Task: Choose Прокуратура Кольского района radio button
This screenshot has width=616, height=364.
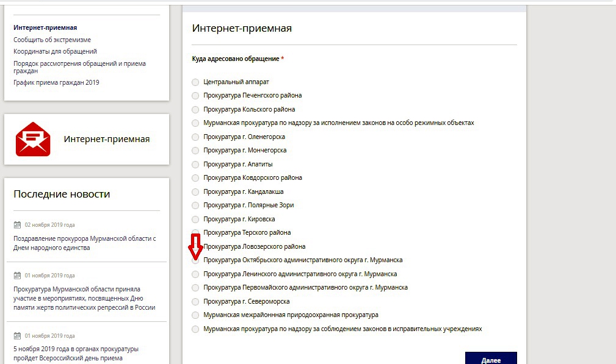Action: coord(195,110)
